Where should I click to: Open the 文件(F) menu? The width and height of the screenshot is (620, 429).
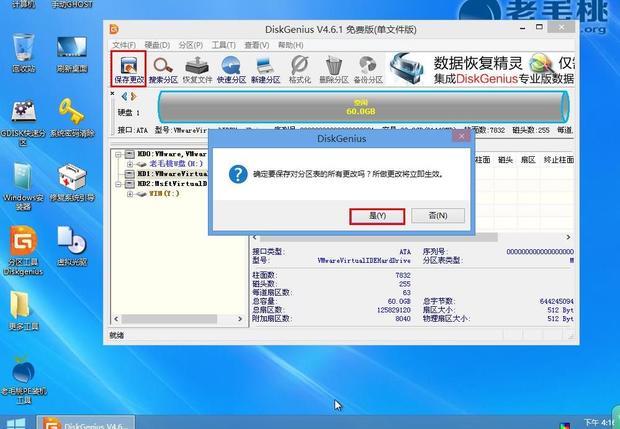click(x=123, y=45)
